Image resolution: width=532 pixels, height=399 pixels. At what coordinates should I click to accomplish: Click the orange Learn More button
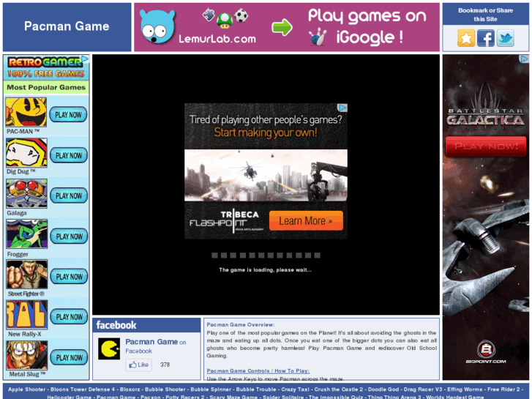pos(306,220)
